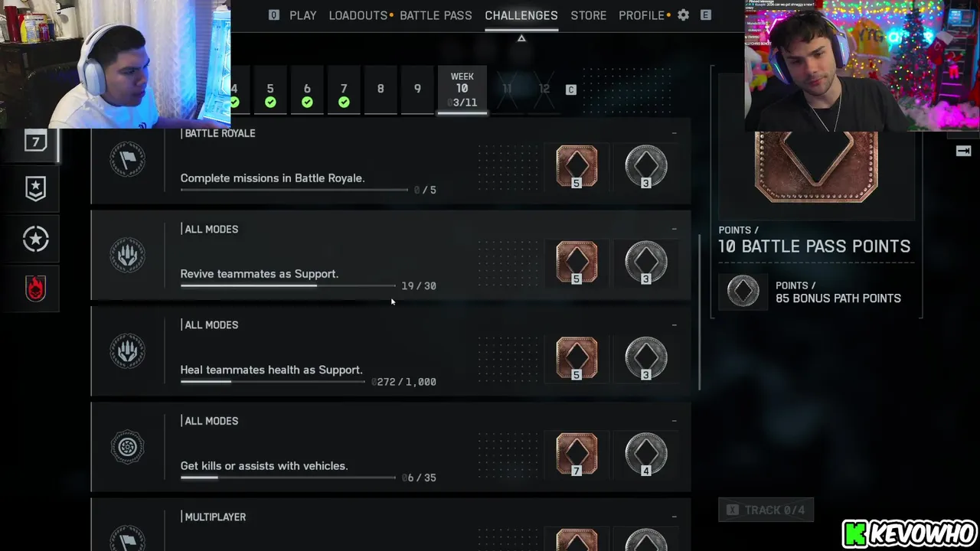Click large bronze reward badge thumbnail
Viewport: 980px width, 551px height.
[816, 167]
